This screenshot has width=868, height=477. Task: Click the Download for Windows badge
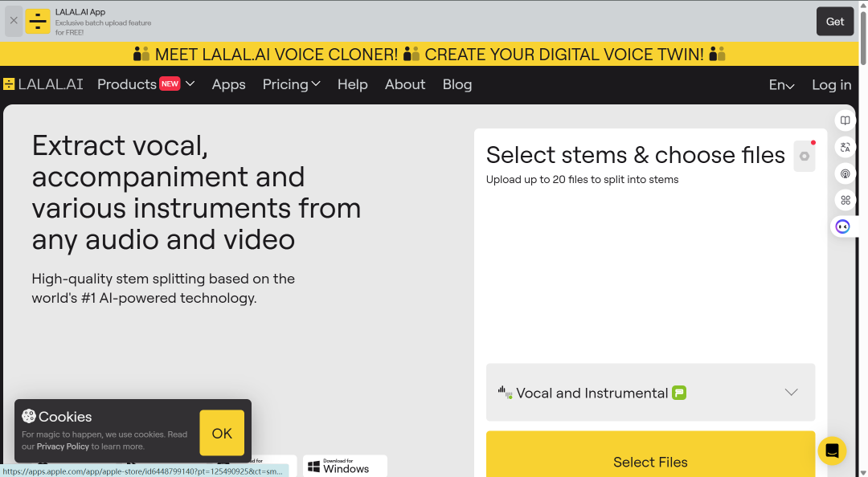coord(345,466)
